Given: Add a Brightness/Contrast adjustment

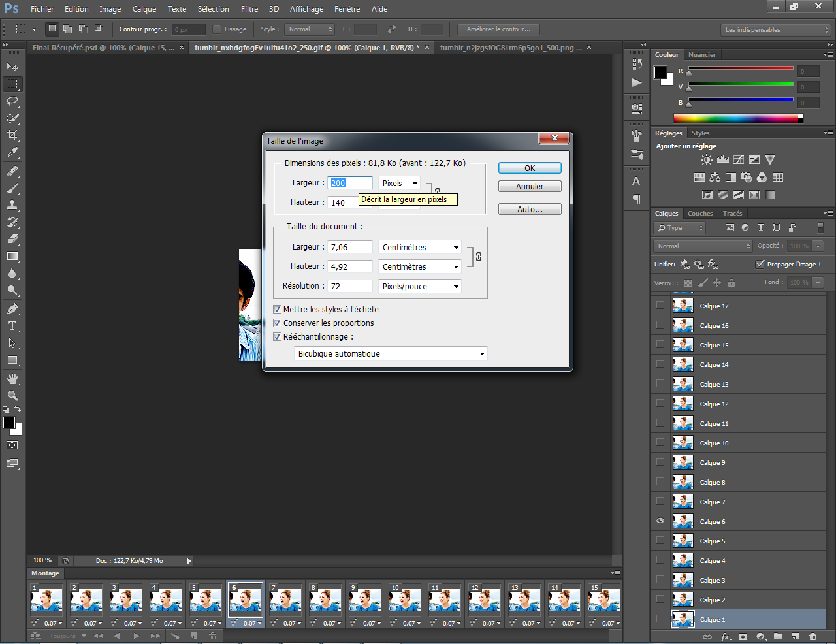Looking at the screenshot, I should 707,159.
